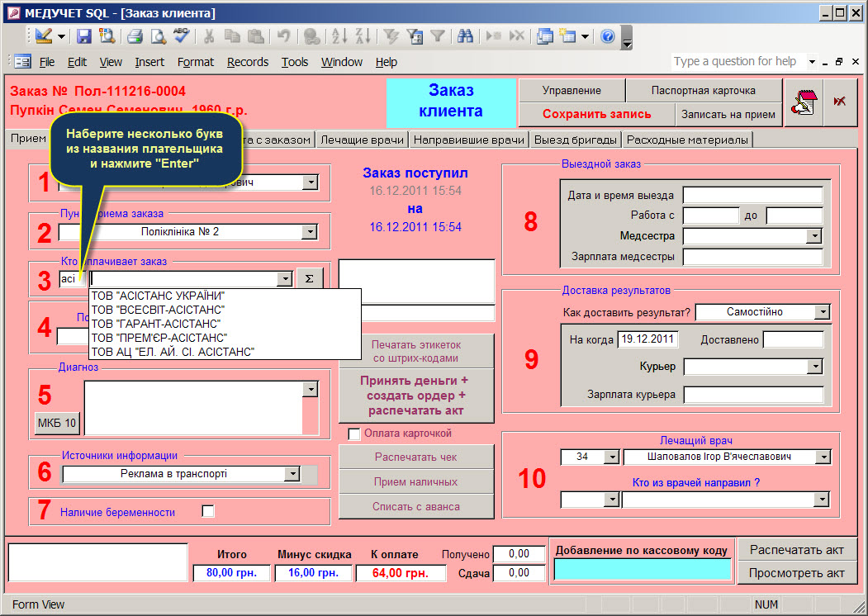Viewport: 868px width, 616px height.
Task: Open the Источники информации dropdown list
Action: pos(292,474)
